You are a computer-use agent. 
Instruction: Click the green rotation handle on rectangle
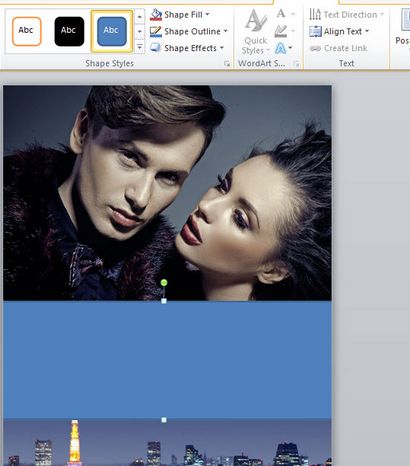point(164,283)
